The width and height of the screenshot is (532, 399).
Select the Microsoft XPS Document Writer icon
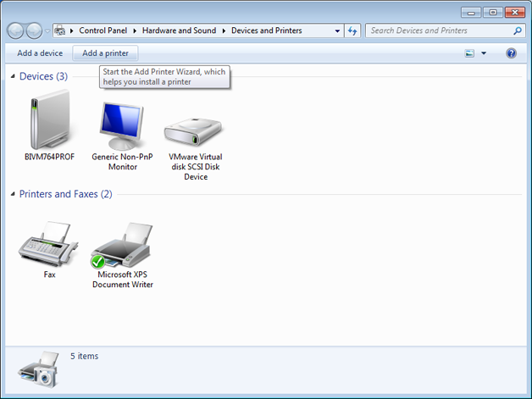[x=121, y=245]
